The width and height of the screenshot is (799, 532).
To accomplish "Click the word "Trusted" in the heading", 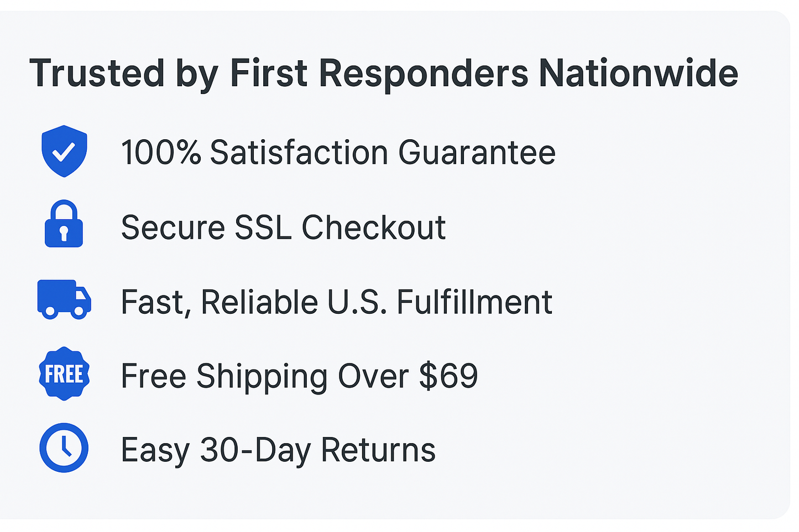I will 97,73.
